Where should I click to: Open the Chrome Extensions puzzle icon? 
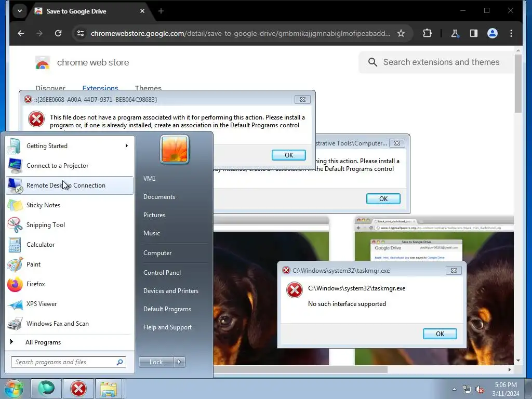(427, 33)
